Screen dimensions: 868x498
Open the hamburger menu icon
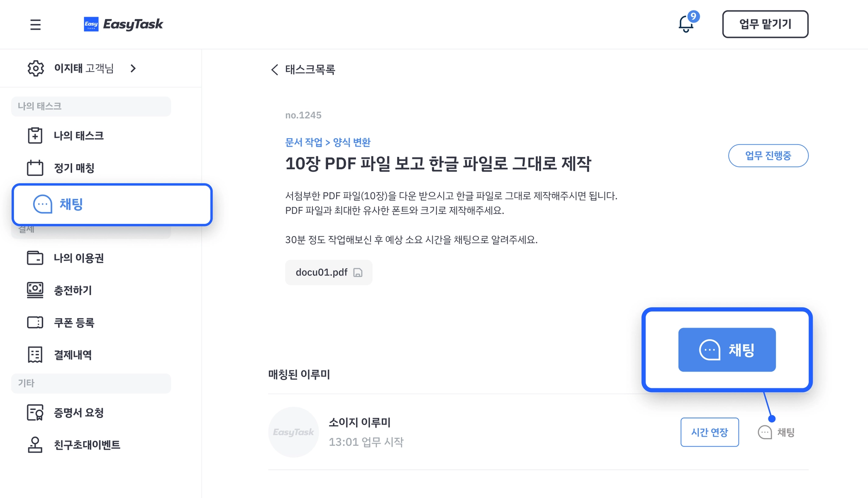[35, 25]
